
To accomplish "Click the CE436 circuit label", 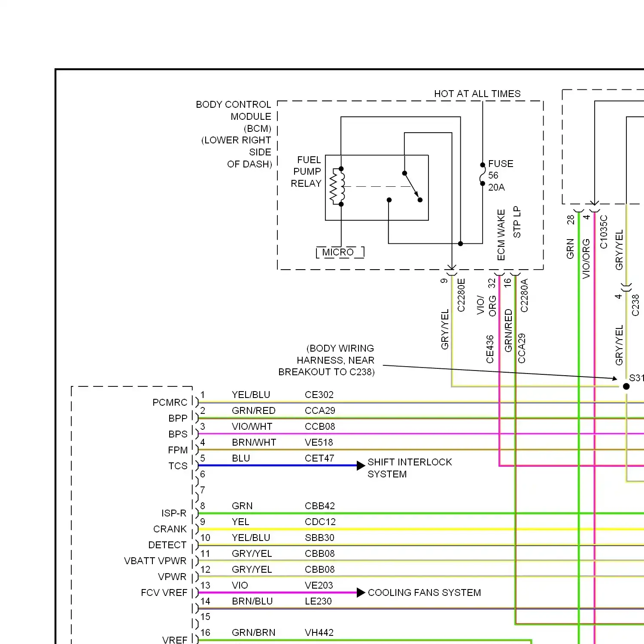I will [490, 349].
